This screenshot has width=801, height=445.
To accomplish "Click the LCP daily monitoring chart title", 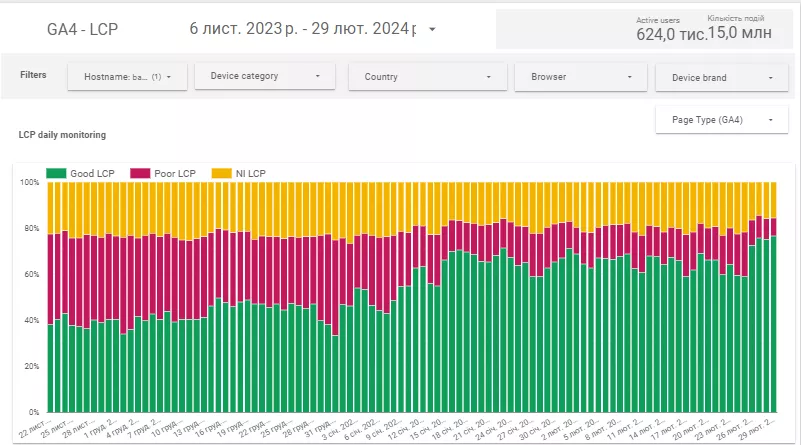I will (x=62, y=135).
